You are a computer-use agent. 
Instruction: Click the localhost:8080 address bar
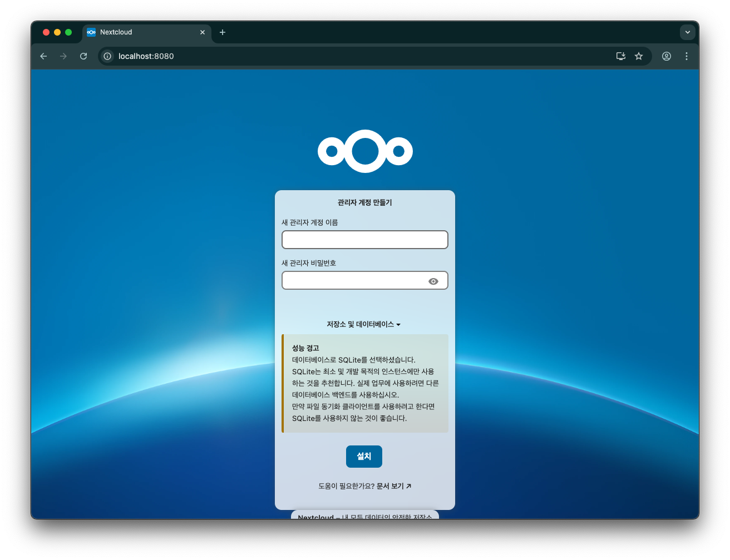(x=356, y=56)
